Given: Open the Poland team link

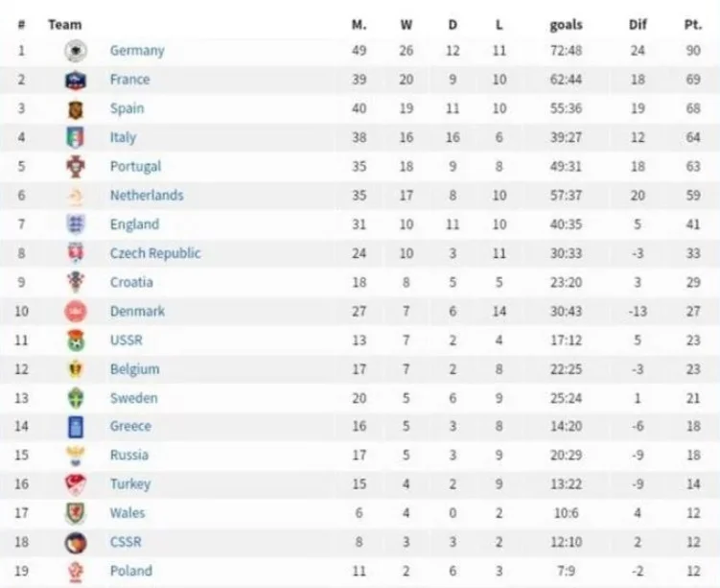Looking at the screenshot, I should (x=130, y=571).
